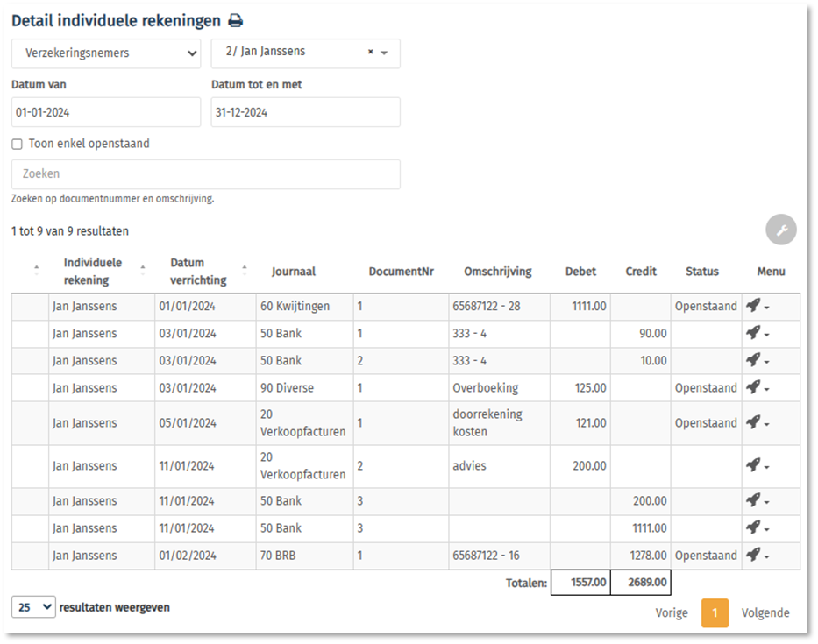
Task: Click the Overboeking description
Action: [x=485, y=388]
